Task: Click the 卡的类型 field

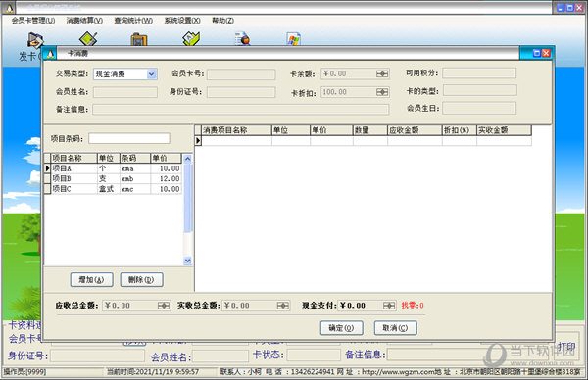Action: (x=480, y=90)
